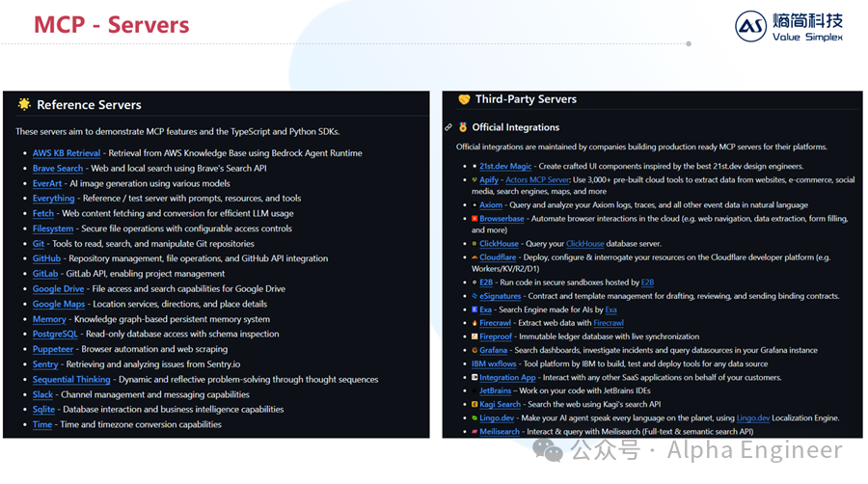Click the anchor link icon beside Official Integrations
The height and width of the screenshot is (484, 868).
[x=448, y=128]
